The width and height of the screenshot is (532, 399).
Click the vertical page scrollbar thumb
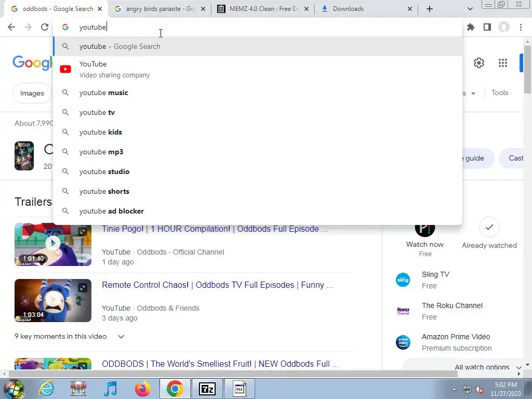point(528,69)
